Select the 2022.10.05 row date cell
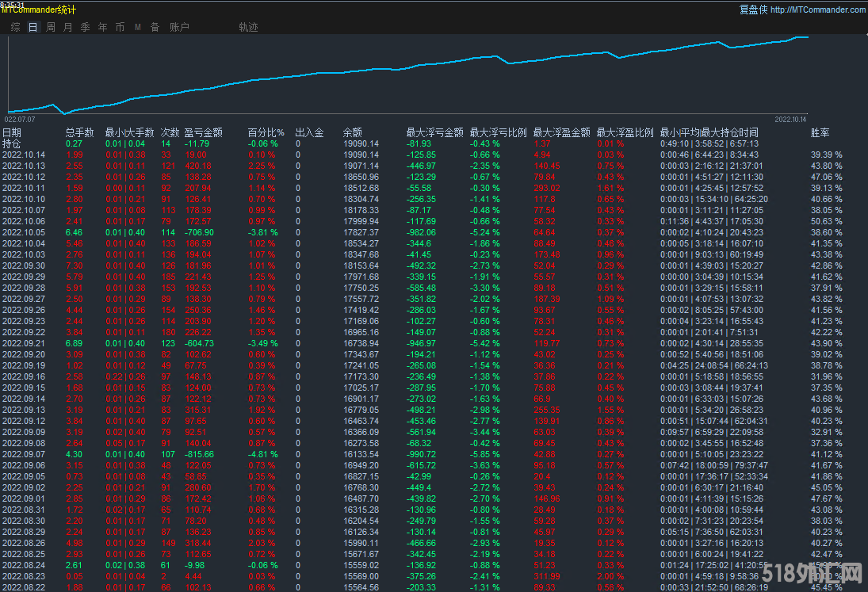 (24, 232)
